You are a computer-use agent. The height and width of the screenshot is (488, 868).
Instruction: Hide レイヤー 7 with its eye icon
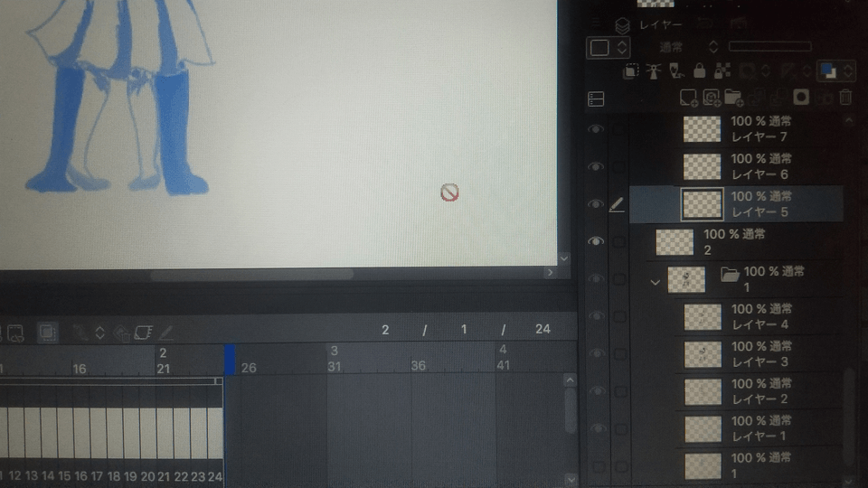tap(596, 129)
